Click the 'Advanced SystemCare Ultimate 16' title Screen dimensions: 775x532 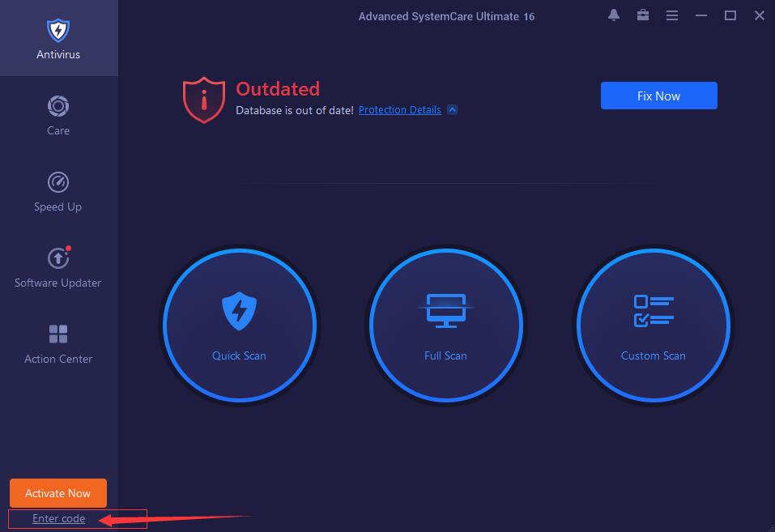point(446,16)
